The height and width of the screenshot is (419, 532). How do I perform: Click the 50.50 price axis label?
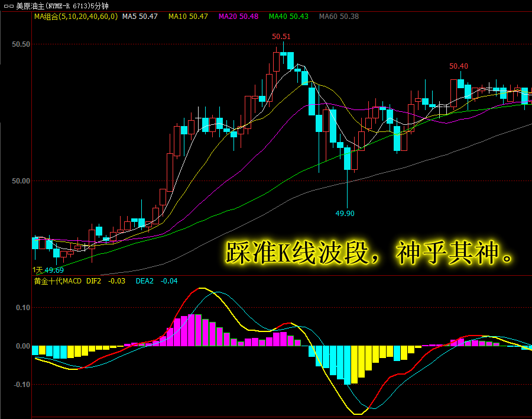tap(21, 44)
